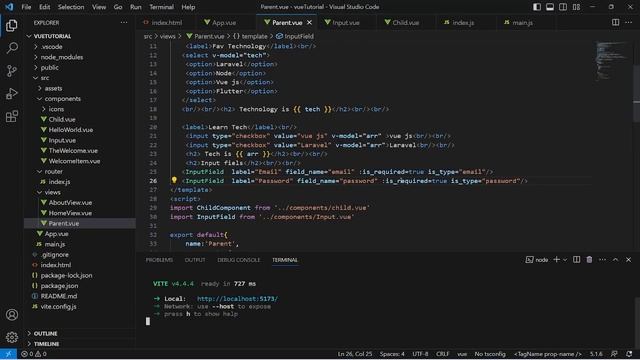Open Source Control view

pos(11,71)
